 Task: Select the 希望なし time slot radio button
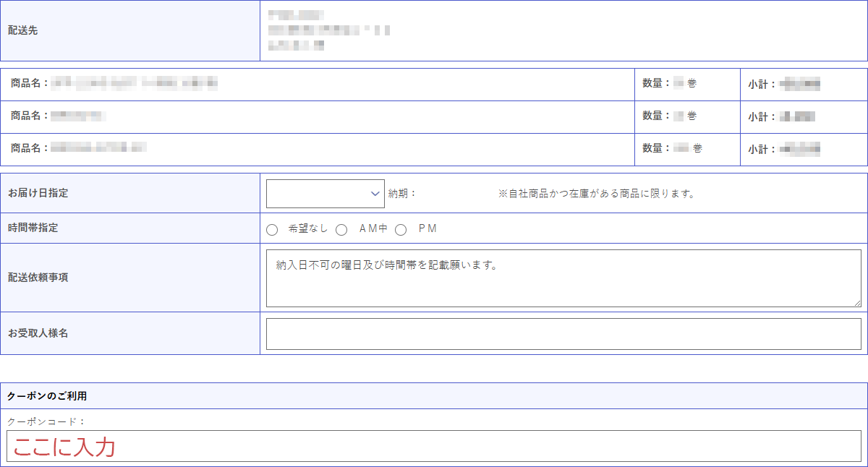point(272,230)
